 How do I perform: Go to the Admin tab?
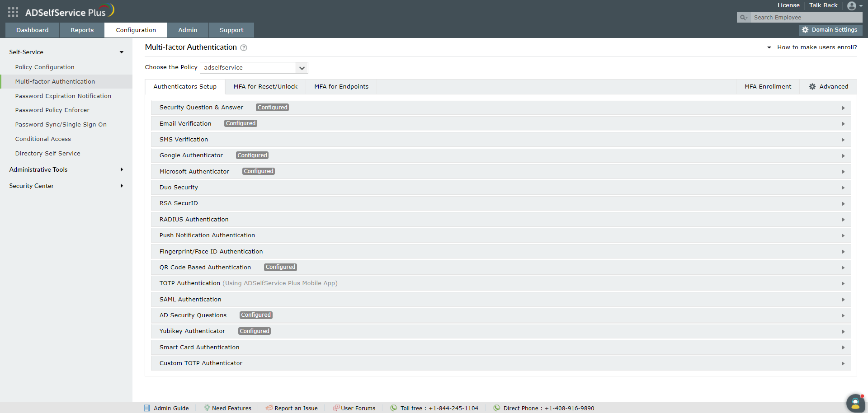click(x=188, y=30)
